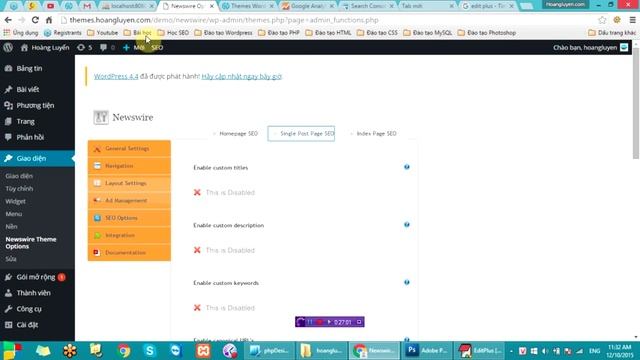
Task: Bookmark page with star icon
Action: click(x=602, y=20)
